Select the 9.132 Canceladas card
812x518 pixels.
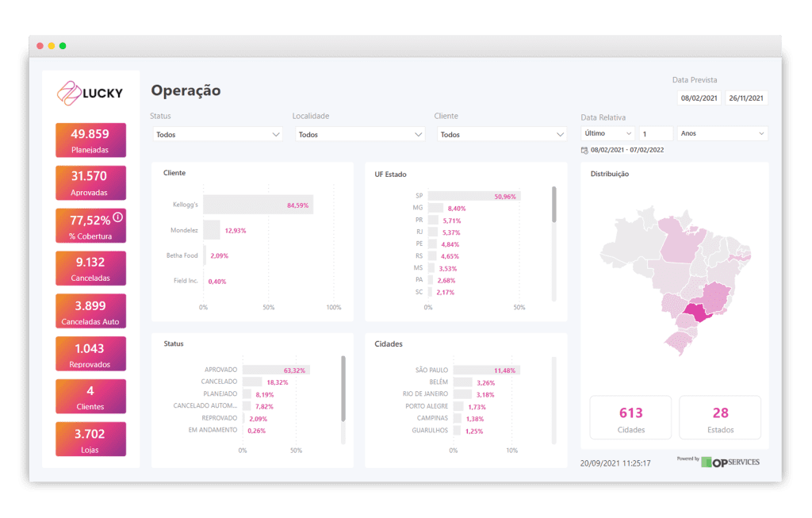click(90, 268)
